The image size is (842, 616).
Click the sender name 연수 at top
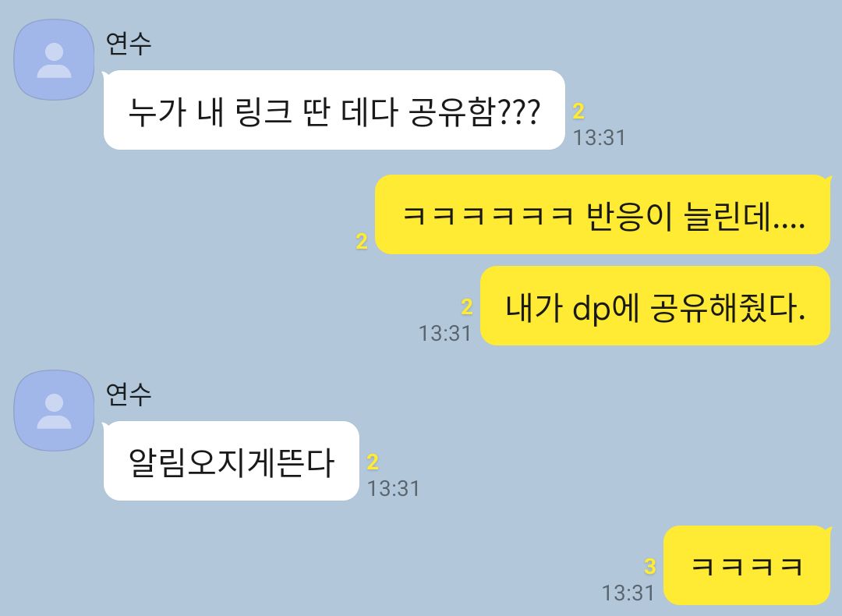[x=129, y=44]
